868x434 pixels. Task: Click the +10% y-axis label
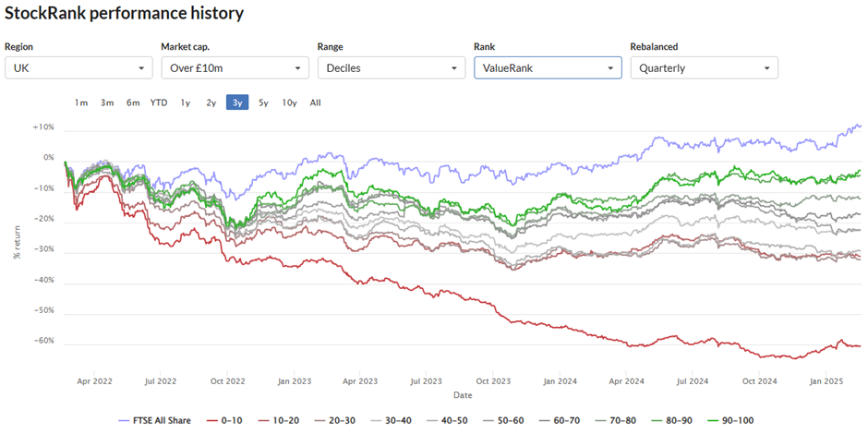pos(45,127)
